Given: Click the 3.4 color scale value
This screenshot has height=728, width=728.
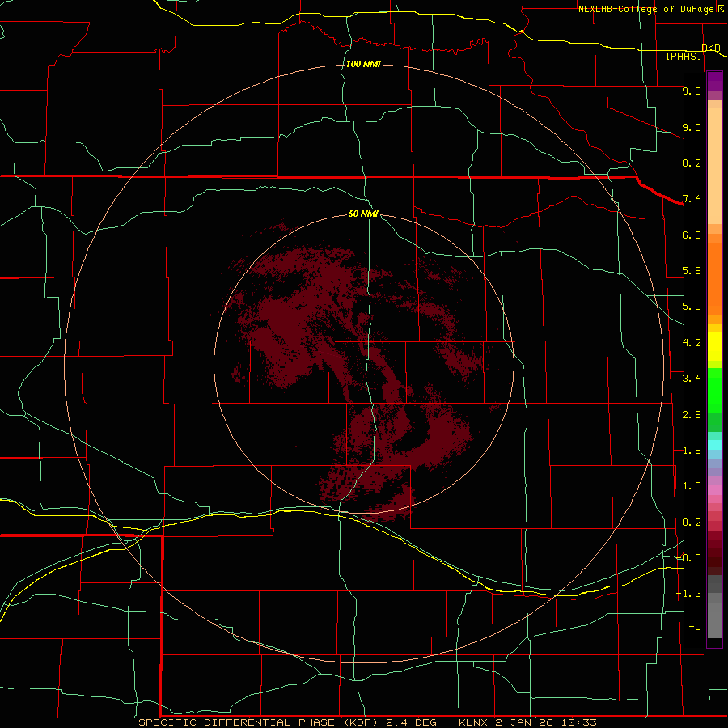Looking at the screenshot, I should 692,379.
